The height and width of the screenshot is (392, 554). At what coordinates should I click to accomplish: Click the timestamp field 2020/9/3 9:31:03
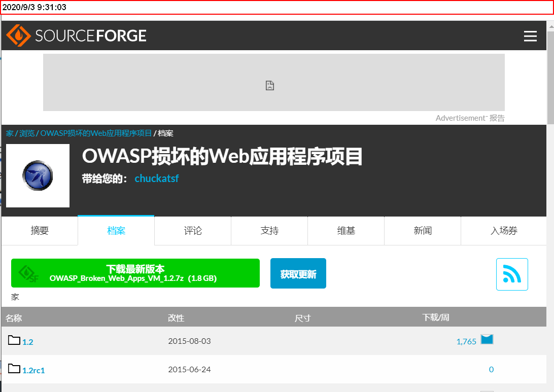pos(276,8)
